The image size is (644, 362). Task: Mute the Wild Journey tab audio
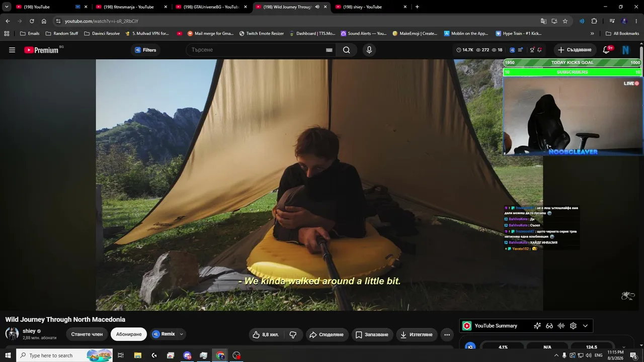pos(317,7)
